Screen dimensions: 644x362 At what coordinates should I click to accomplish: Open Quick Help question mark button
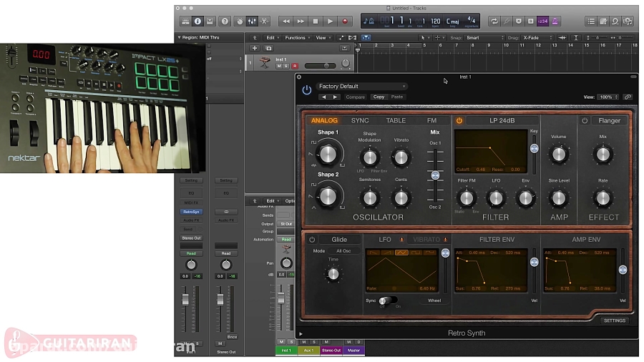(x=225, y=21)
